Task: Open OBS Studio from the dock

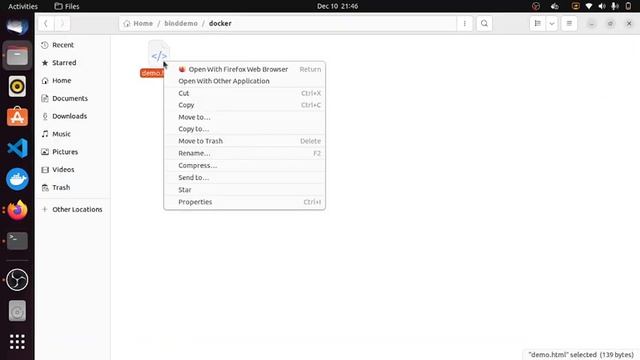Action: [x=17, y=280]
